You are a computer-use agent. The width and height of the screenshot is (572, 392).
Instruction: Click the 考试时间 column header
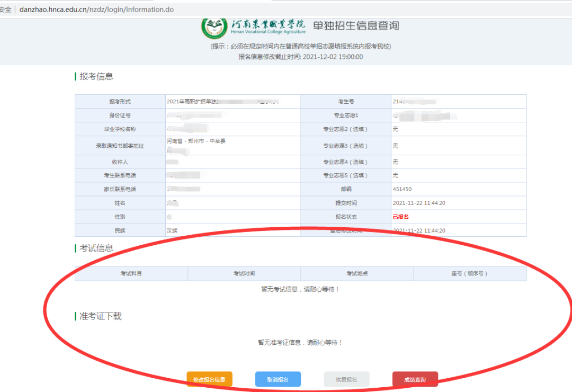(244, 273)
